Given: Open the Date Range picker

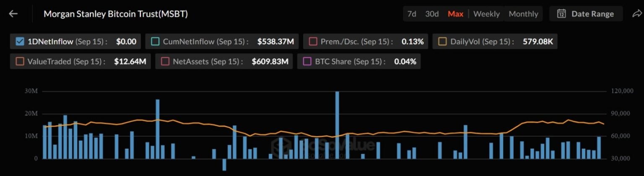Looking at the screenshot, I should tap(586, 14).
